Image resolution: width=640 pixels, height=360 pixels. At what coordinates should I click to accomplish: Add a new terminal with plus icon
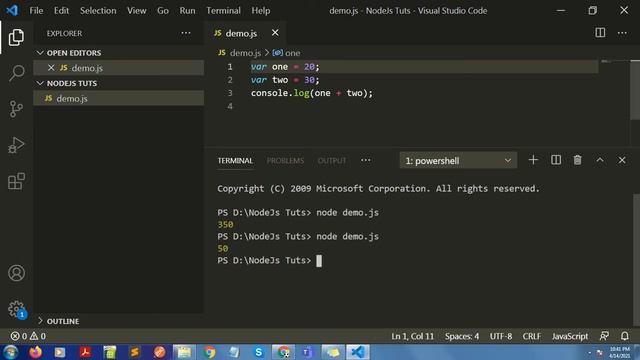click(x=533, y=160)
